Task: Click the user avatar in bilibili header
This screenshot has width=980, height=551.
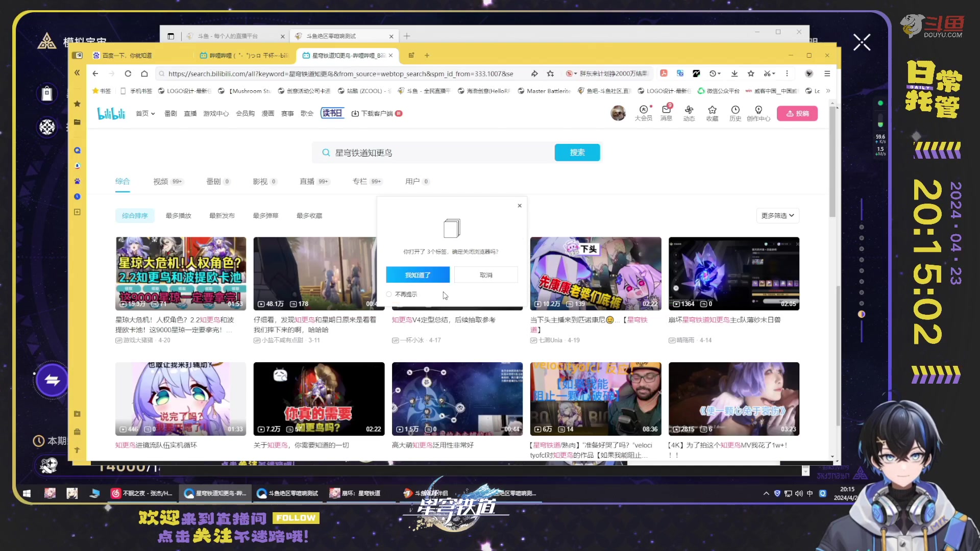Action: pyautogui.click(x=618, y=113)
